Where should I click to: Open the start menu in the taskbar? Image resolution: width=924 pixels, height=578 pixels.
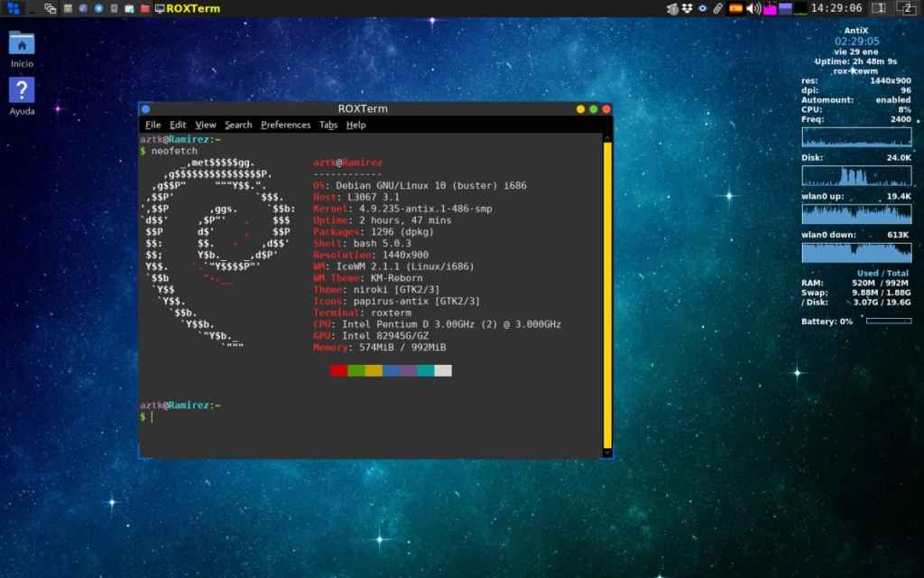(13, 8)
